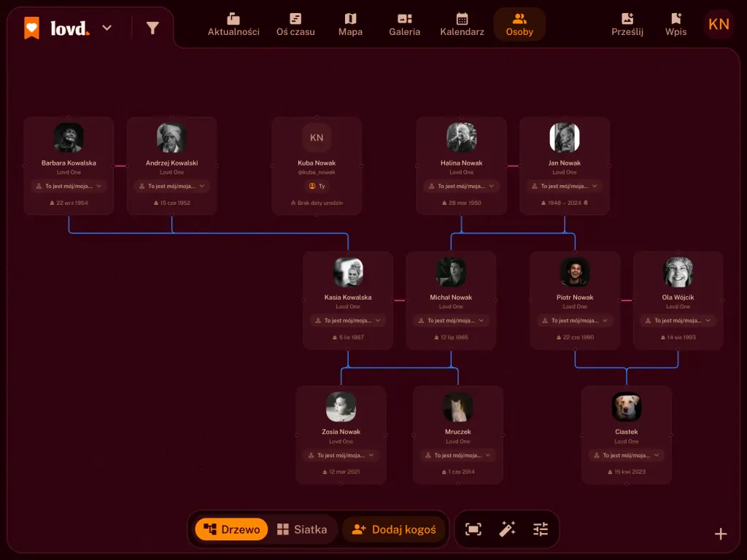747x560 pixels.
Task: Open Andrzej Kowalski's relation dropdown
Action: (172, 186)
